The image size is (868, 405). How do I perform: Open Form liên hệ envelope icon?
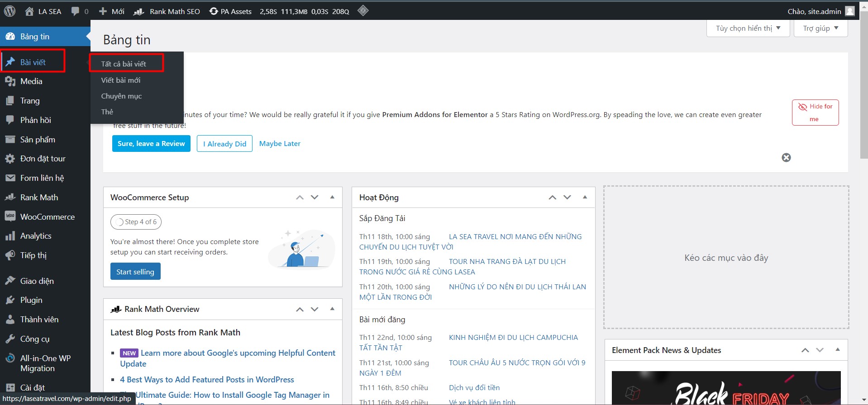click(10, 178)
